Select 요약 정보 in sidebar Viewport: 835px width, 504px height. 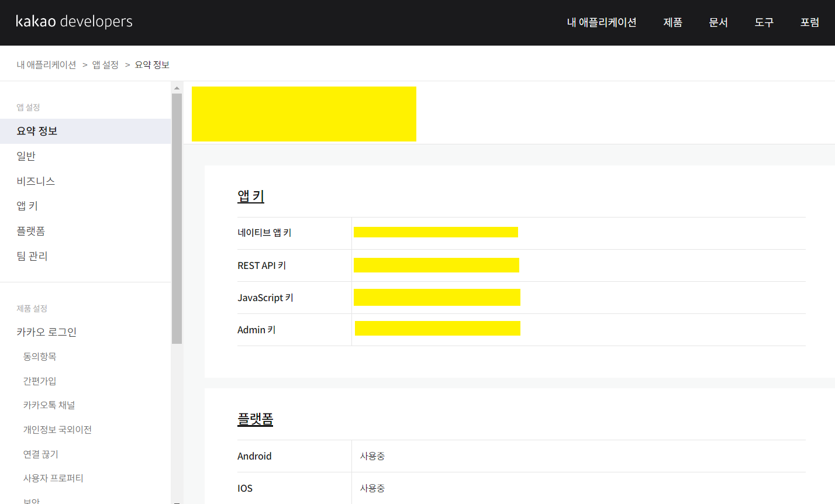point(85,131)
